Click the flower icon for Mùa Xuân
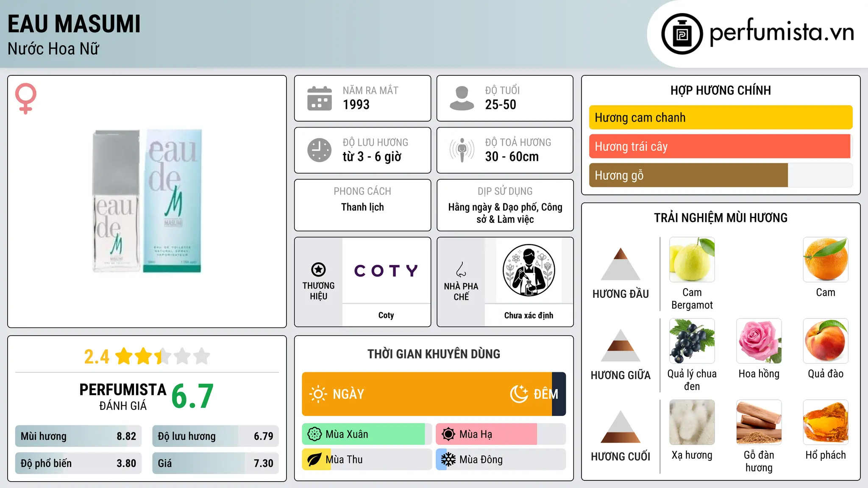868x488 pixels. [314, 434]
